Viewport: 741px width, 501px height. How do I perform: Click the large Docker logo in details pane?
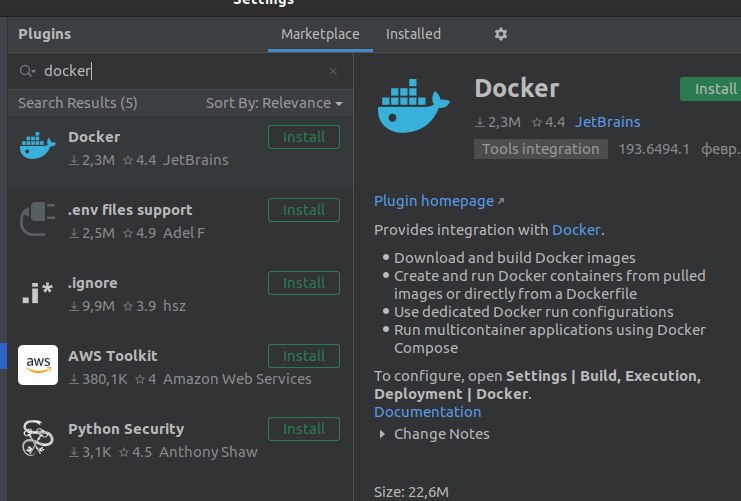414,106
